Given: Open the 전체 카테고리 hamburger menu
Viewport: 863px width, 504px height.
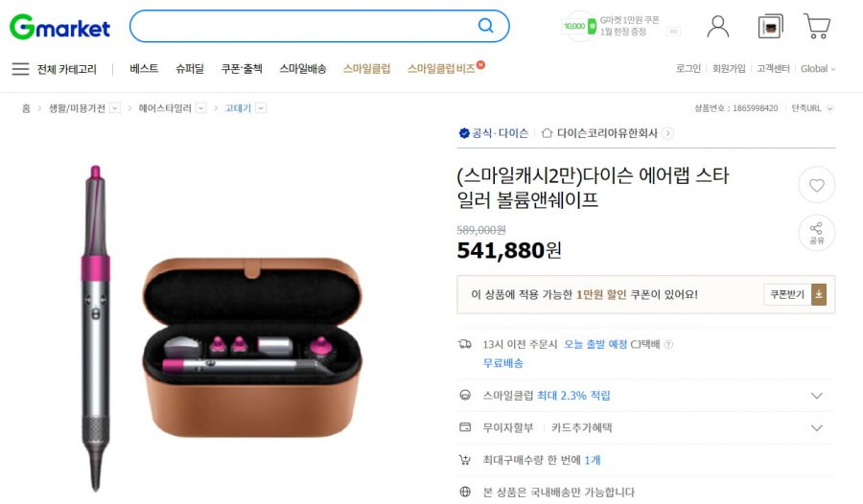Looking at the screenshot, I should [54, 69].
